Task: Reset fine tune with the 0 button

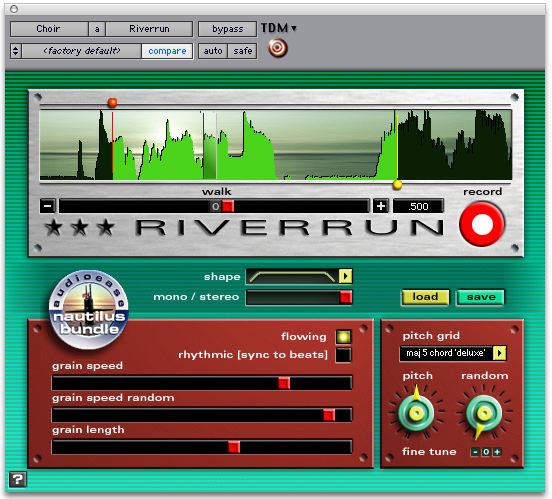Action: click(486, 452)
